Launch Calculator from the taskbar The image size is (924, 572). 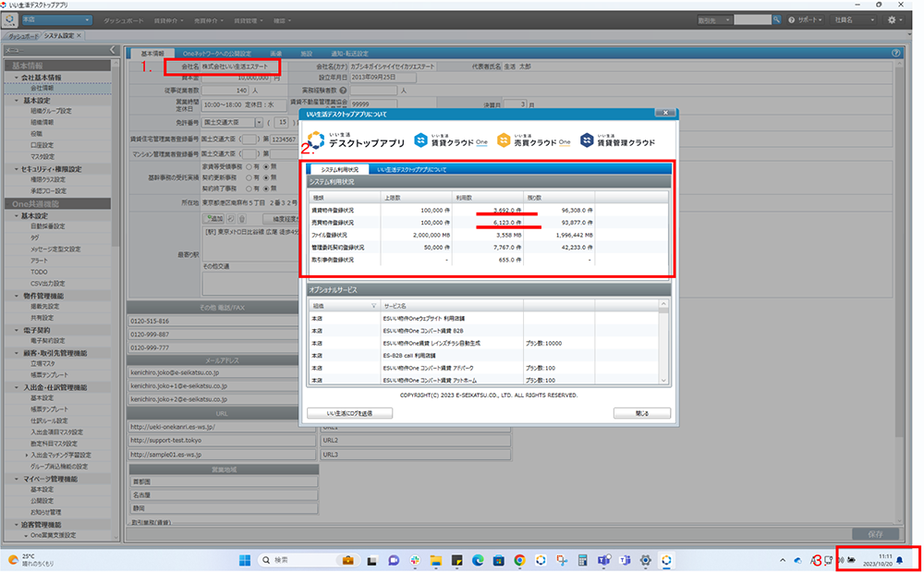[x=582, y=560]
